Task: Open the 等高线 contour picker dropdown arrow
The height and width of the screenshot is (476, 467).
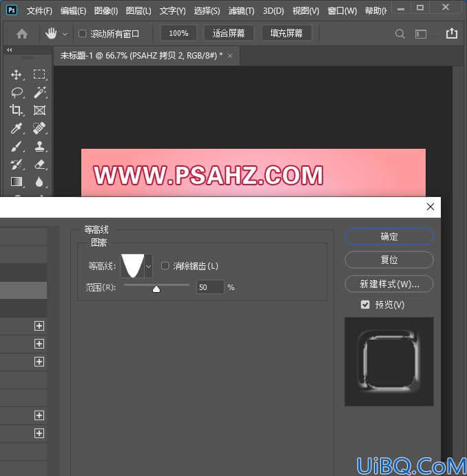Action: click(x=148, y=266)
